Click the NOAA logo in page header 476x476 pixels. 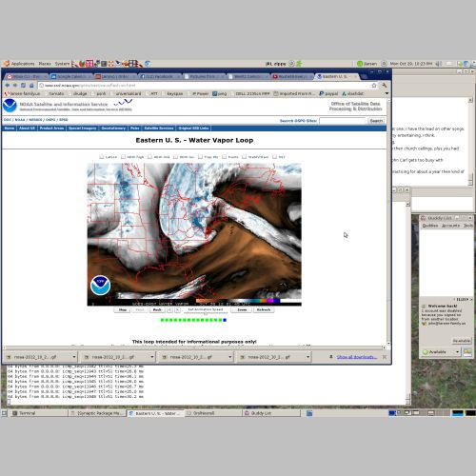pos(10,106)
